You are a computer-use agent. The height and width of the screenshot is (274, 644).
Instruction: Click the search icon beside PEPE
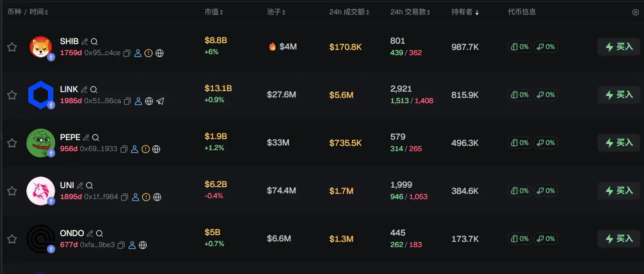pos(95,138)
